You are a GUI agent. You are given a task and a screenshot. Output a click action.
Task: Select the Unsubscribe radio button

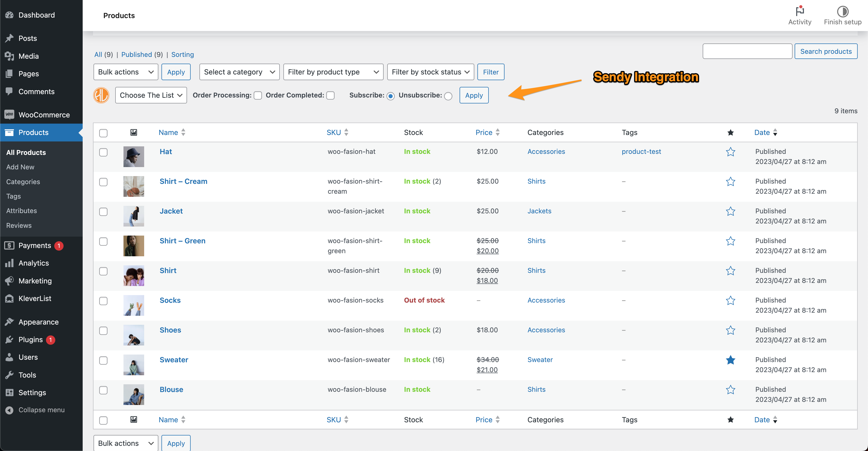pos(448,96)
